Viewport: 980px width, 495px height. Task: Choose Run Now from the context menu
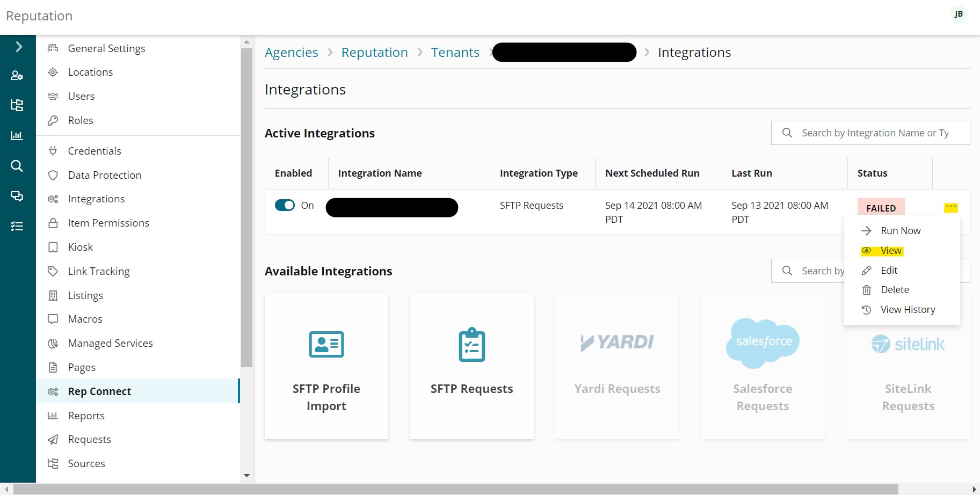click(902, 231)
